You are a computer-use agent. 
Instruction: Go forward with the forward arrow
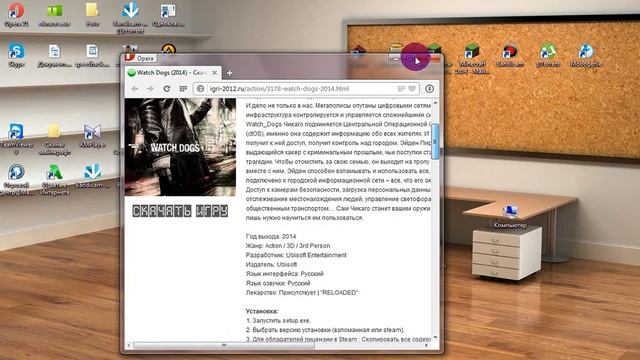pos(150,89)
